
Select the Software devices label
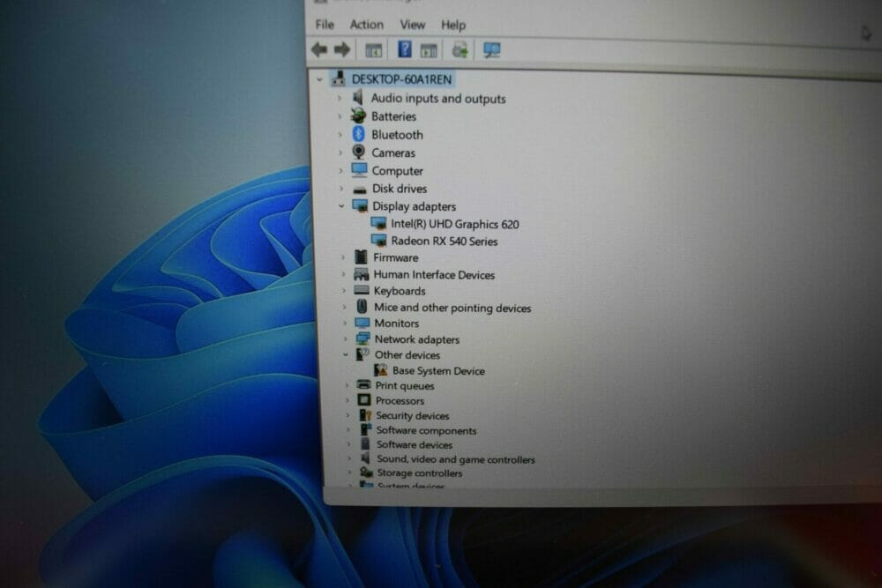(x=414, y=444)
